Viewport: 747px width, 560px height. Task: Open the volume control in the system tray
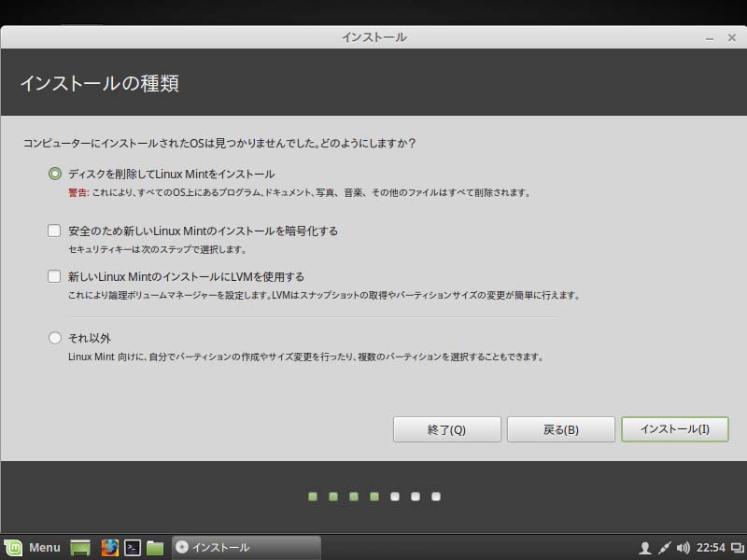683,548
